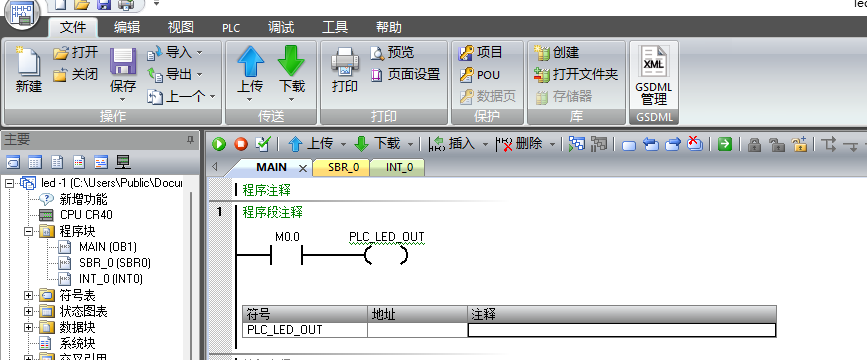Image resolution: width=867 pixels, height=360 pixels.
Task: Click the status chart grid icon in project panel
Action: point(35,162)
